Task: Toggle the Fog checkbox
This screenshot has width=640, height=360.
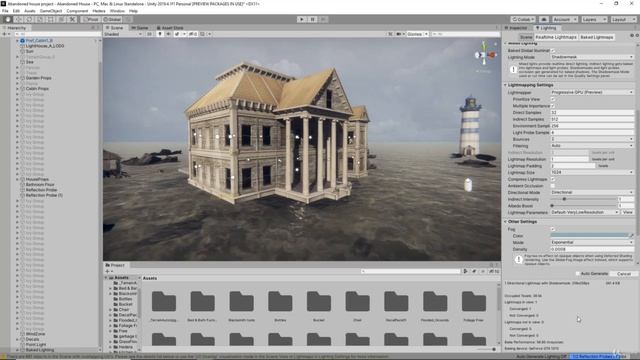Action: [553, 229]
